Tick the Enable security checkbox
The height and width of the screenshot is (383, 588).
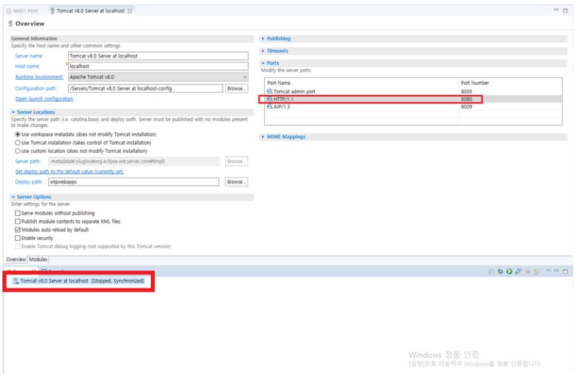coord(18,238)
